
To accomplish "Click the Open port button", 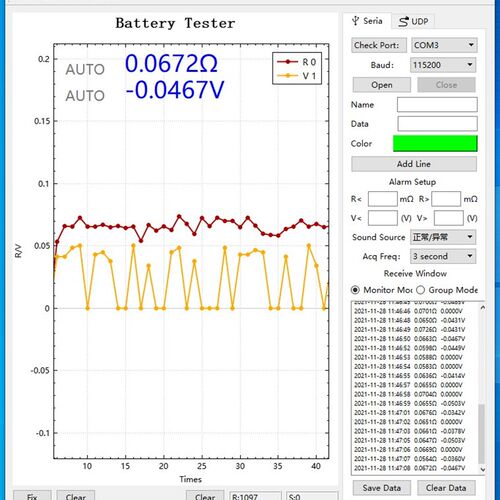I will (382, 85).
